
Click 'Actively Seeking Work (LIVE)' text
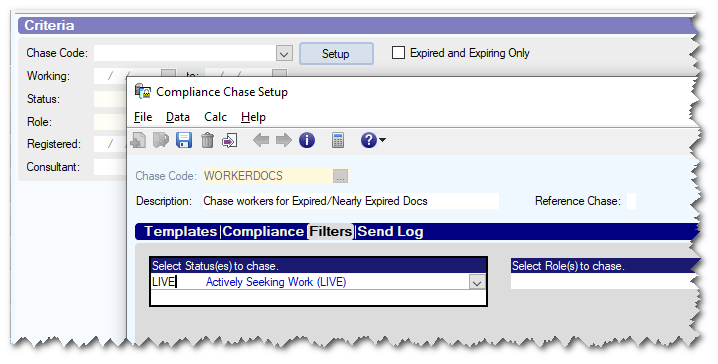click(x=276, y=282)
